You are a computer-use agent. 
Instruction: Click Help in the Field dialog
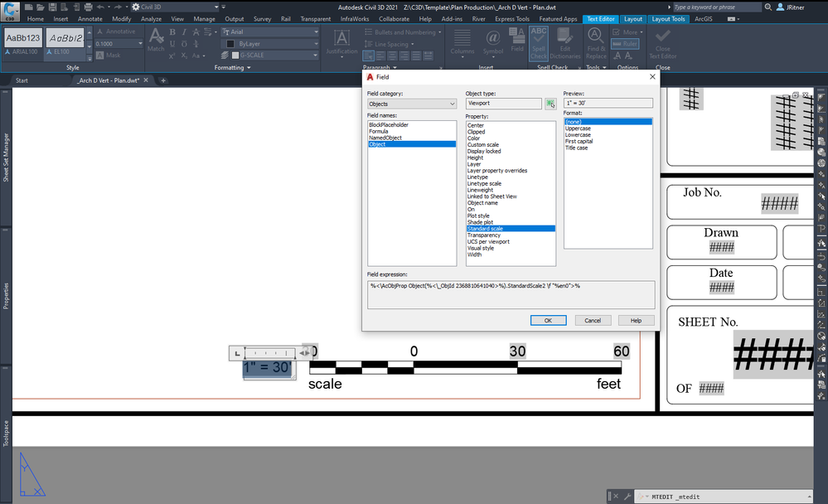click(x=634, y=320)
